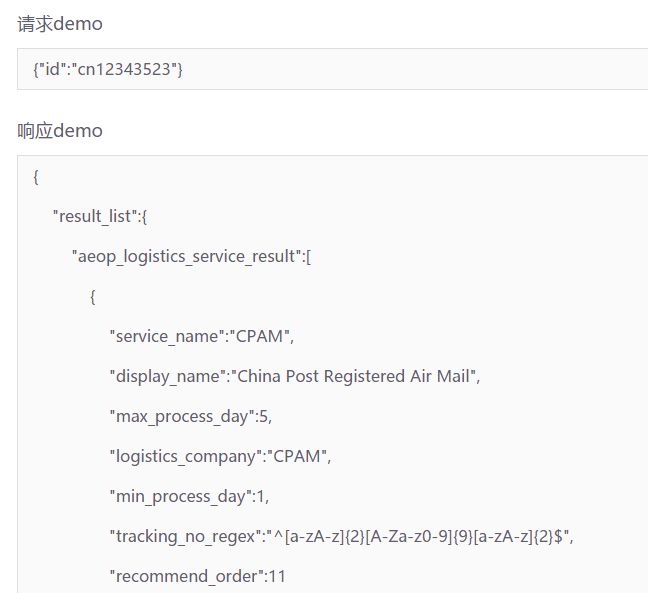Click the value cn12343523 in the request

pos(124,69)
